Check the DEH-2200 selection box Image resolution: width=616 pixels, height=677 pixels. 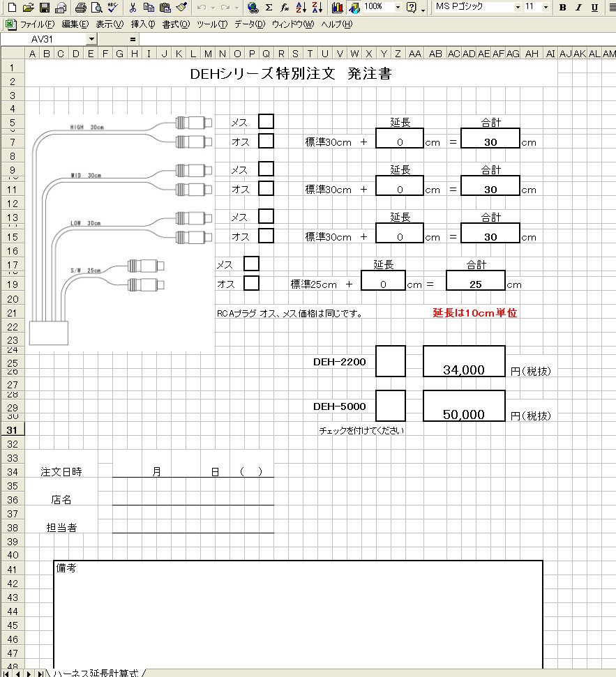pos(391,361)
